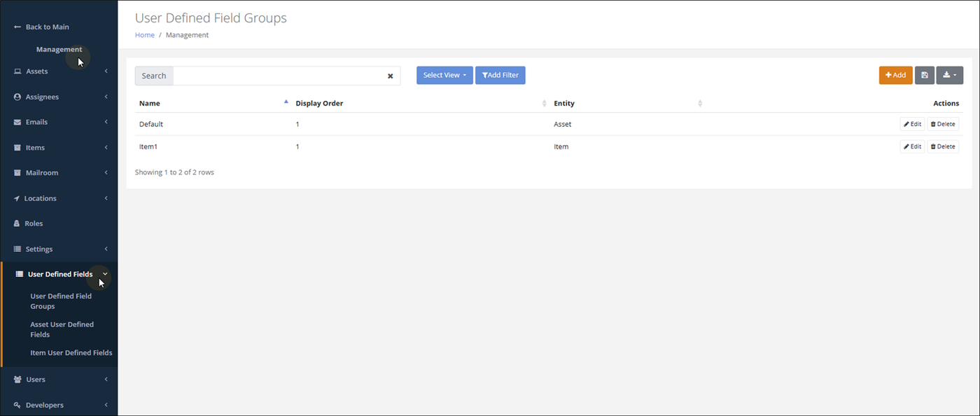Open Item User Defined Fields submenu item

[x=71, y=353]
